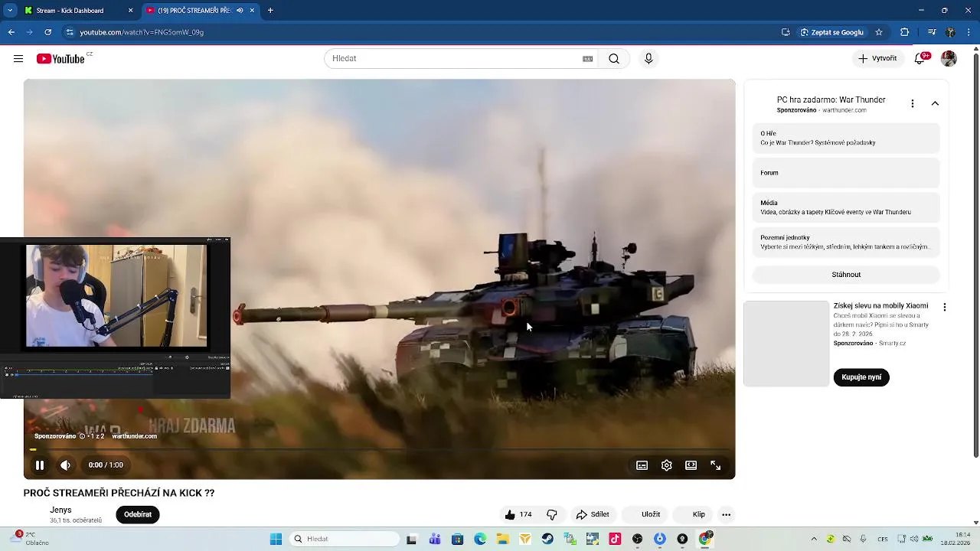Share the video via Sdílet

pos(593,514)
